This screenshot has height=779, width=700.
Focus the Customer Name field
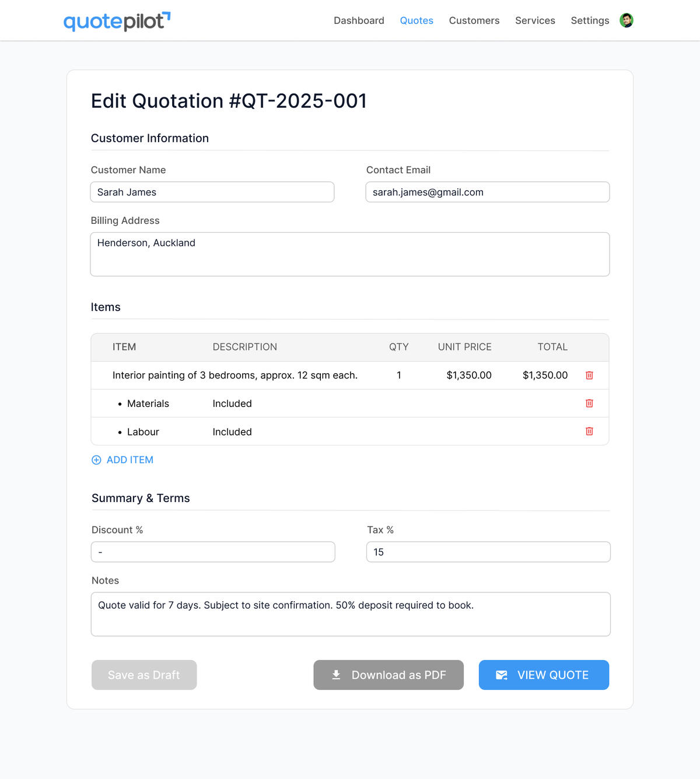212,192
